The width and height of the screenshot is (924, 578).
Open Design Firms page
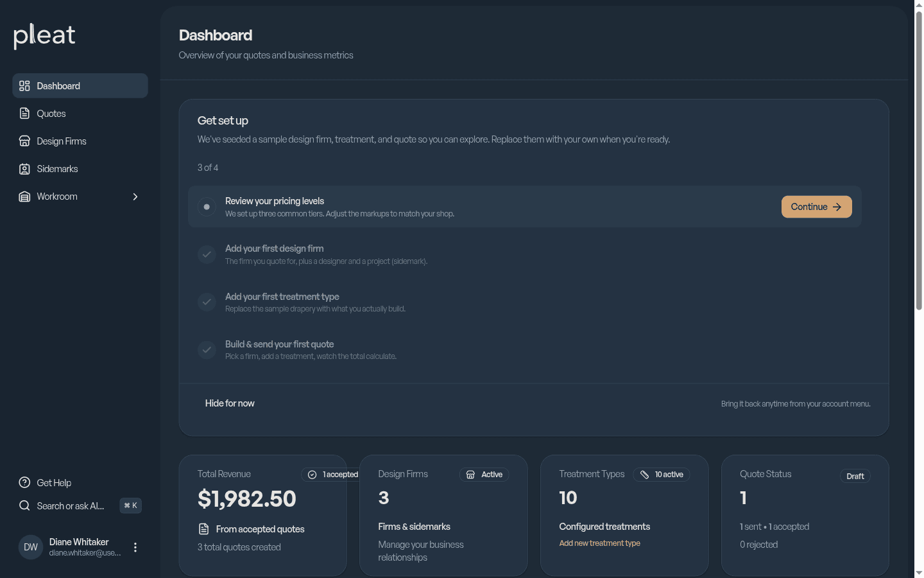(x=80, y=141)
